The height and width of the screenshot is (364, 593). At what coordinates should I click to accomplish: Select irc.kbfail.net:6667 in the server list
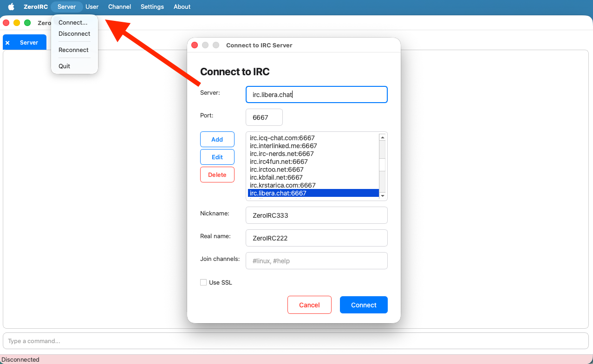[x=313, y=177]
